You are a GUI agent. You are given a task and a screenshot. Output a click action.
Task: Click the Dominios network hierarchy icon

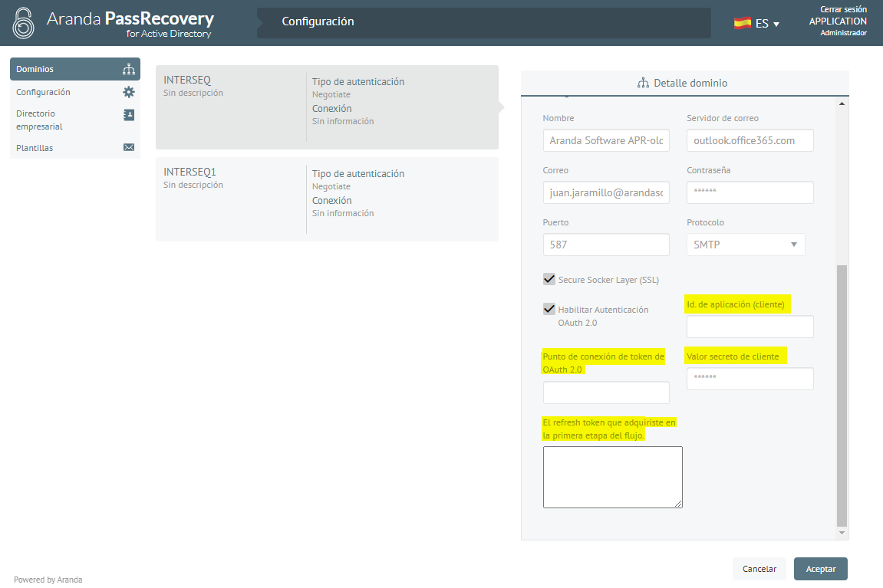pos(129,69)
